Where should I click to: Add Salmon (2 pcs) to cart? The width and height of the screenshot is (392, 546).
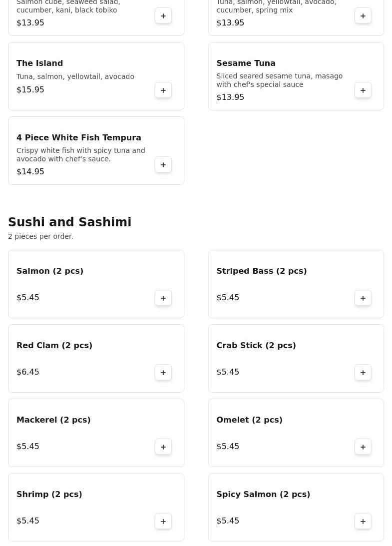[x=163, y=298]
